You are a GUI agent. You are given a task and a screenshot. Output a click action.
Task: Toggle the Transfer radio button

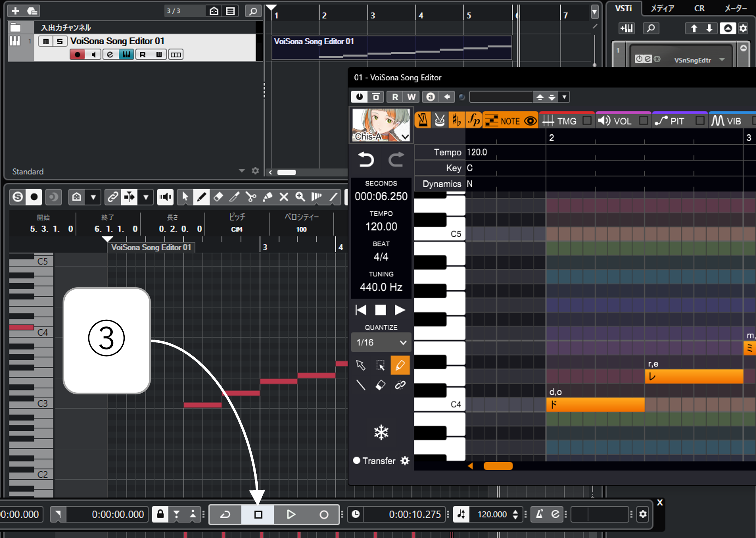click(357, 460)
